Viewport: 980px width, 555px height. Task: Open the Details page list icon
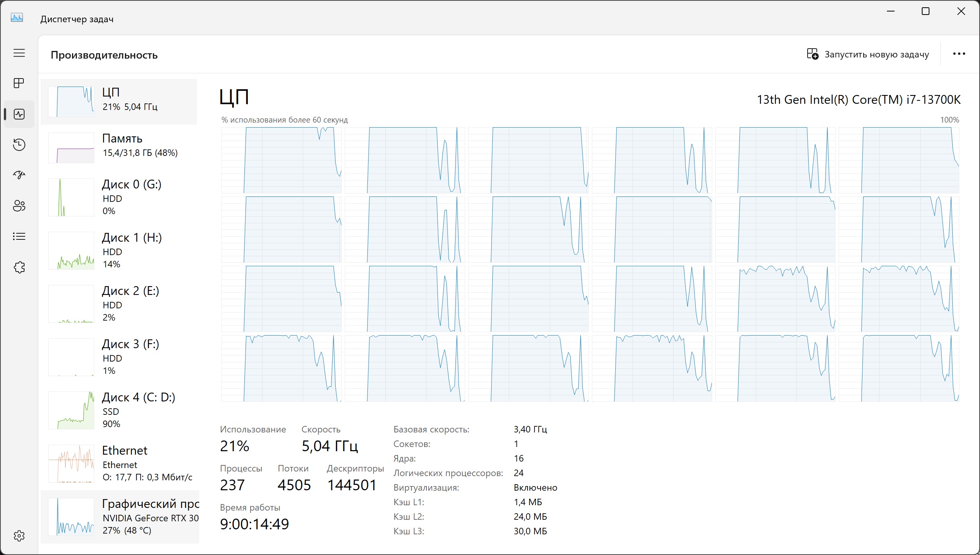point(19,236)
